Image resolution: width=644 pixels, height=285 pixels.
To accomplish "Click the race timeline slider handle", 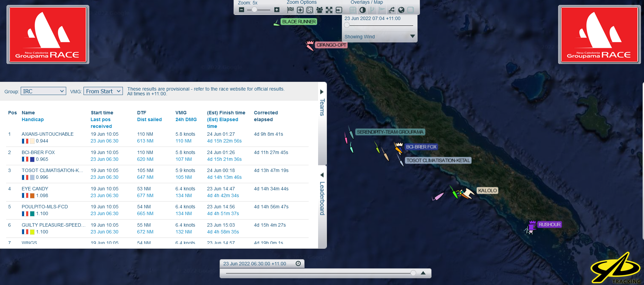I will click(413, 273).
